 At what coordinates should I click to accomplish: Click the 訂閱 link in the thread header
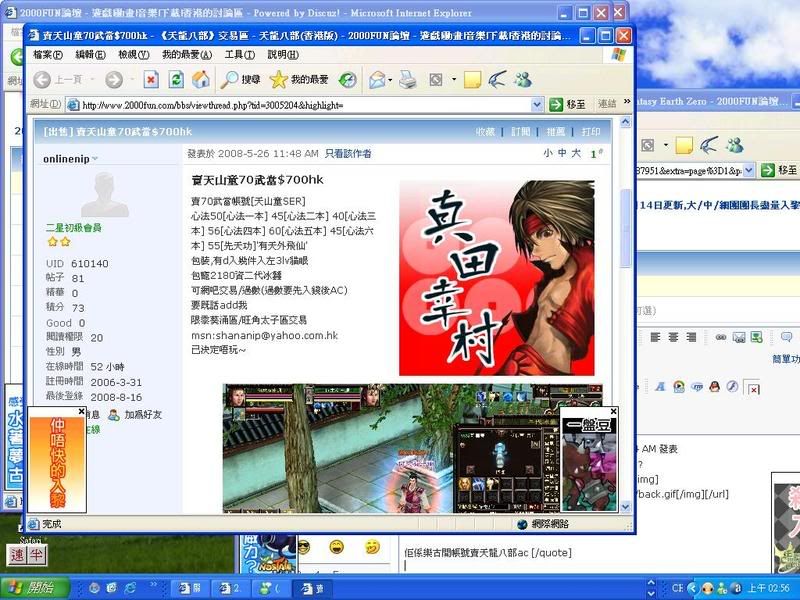(520, 132)
